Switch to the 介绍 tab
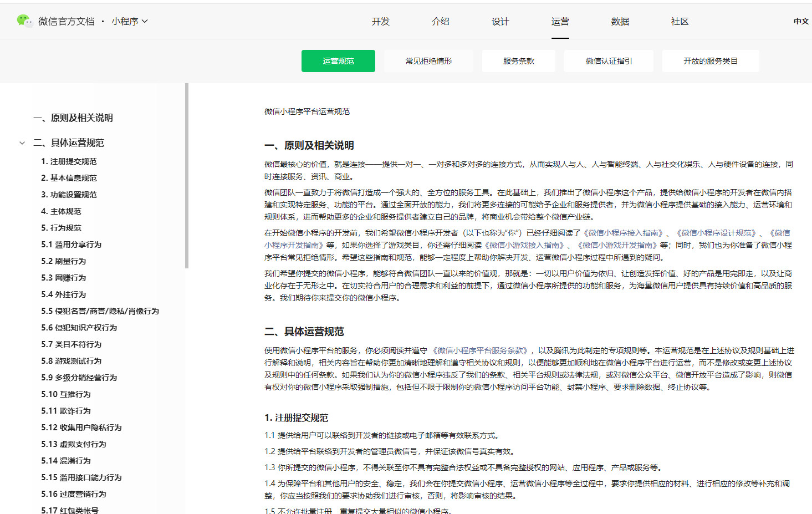Screen dimensions: 812x514 coord(441,21)
